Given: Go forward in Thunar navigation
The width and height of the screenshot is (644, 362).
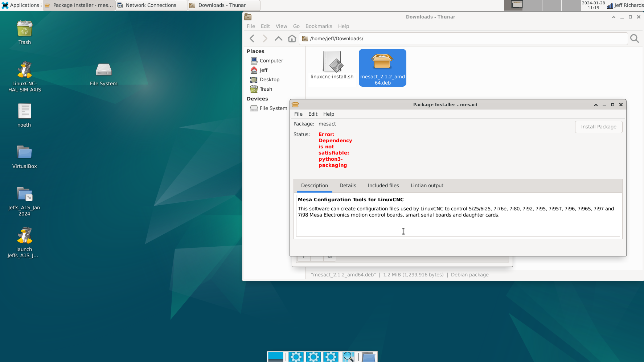Looking at the screenshot, I should tap(265, 38).
